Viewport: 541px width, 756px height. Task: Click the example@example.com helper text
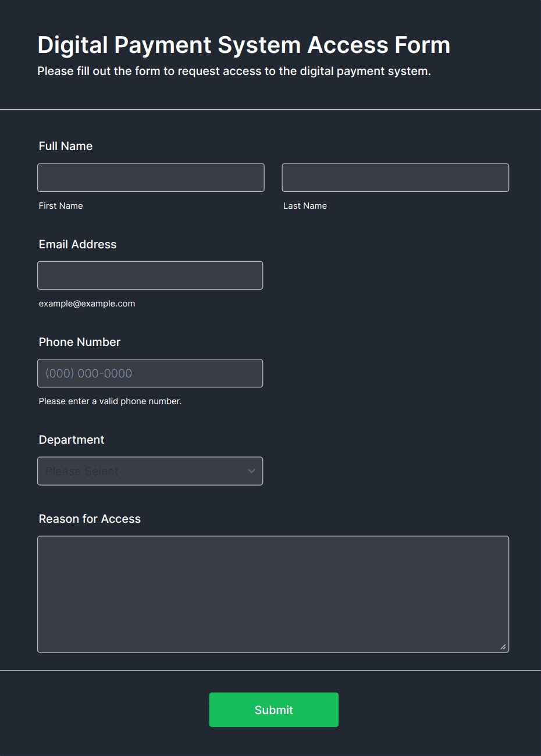pos(87,303)
